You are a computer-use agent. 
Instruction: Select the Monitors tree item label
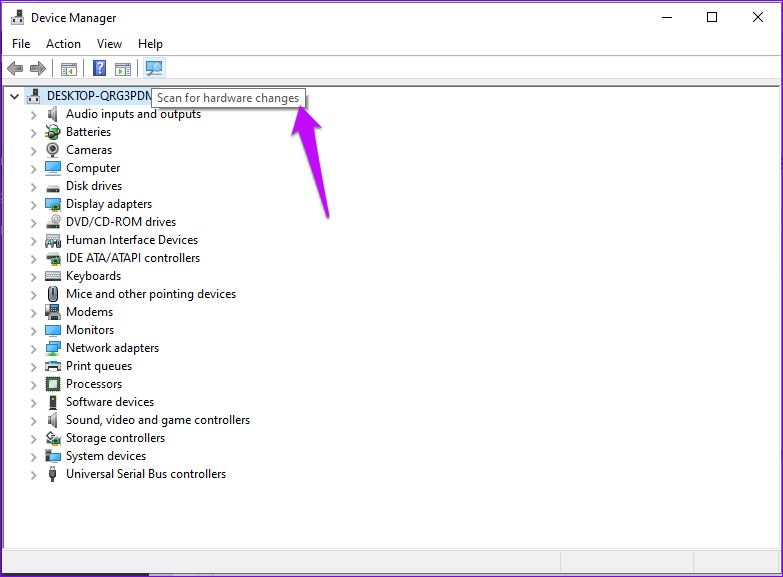point(90,330)
